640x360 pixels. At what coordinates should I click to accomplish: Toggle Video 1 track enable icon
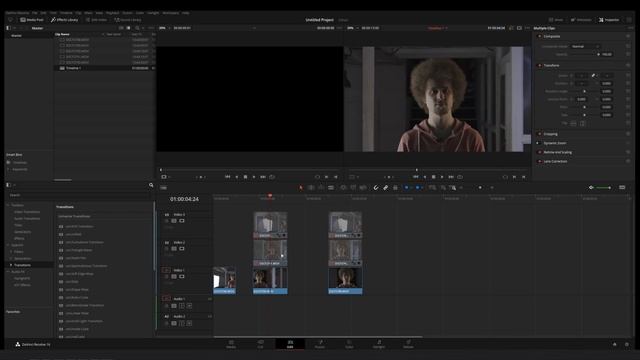point(182,276)
